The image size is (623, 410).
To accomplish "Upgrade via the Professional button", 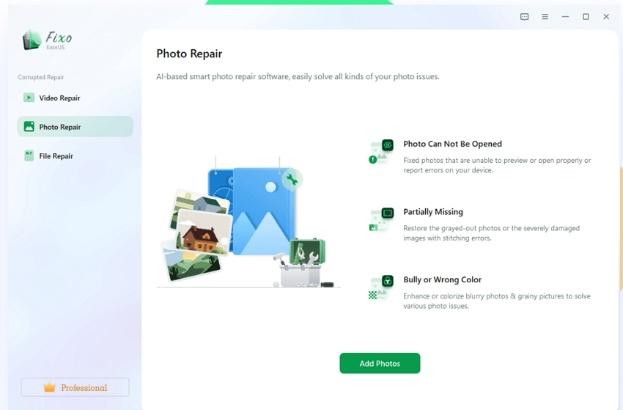I will tap(75, 387).
